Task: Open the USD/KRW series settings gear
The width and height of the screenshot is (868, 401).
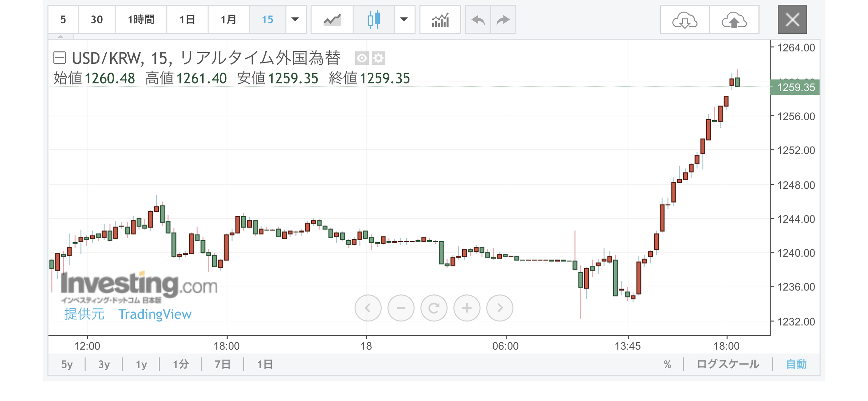Action: 378,58
